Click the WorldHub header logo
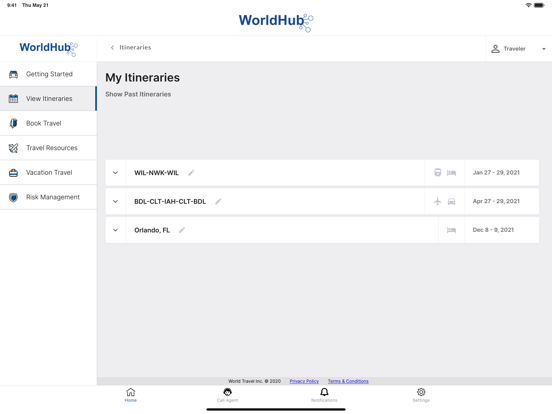 (276, 22)
